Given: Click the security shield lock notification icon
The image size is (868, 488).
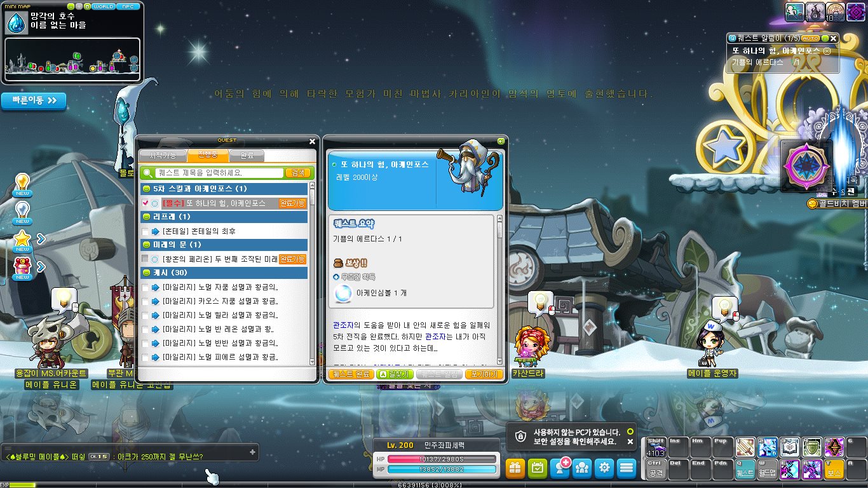Looking at the screenshot, I should tap(520, 436).
